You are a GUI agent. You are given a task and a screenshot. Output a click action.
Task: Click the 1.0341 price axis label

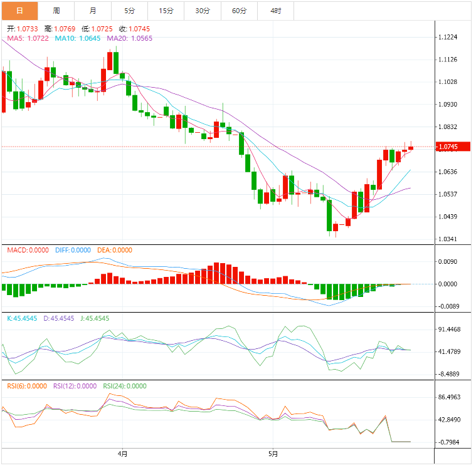(x=448, y=239)
